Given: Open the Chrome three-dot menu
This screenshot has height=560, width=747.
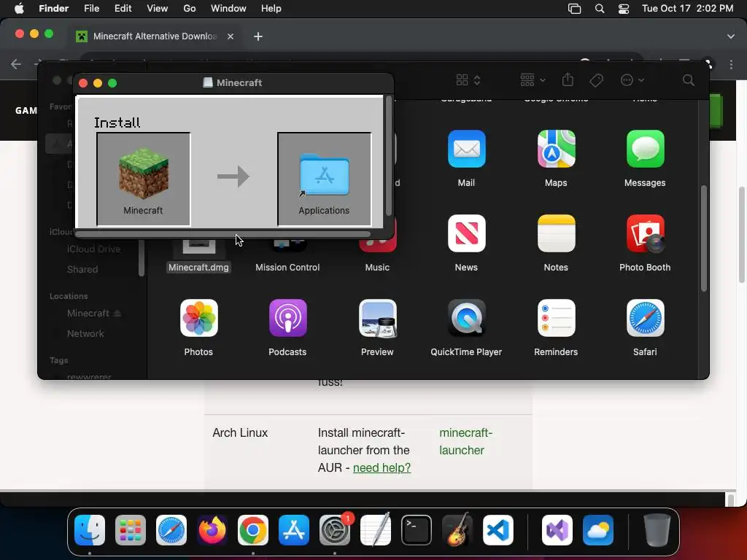Looking at the screenshot, I should pos(731,64).
